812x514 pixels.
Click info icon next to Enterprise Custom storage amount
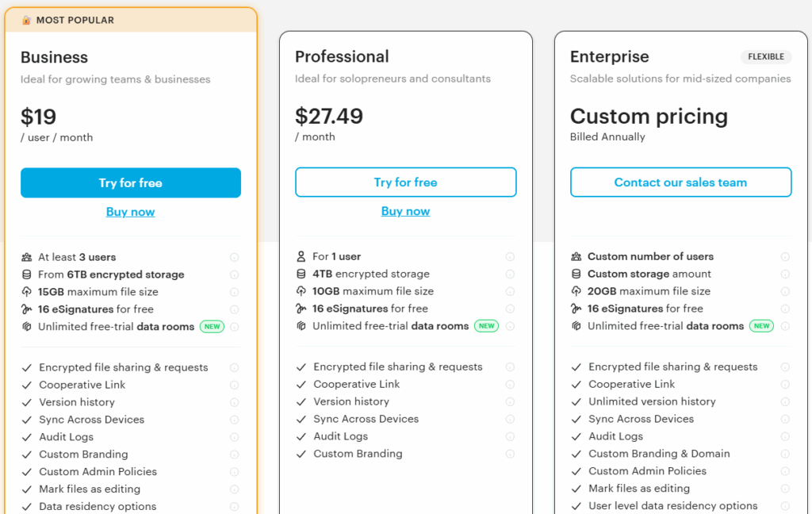(x=785, y=274)
